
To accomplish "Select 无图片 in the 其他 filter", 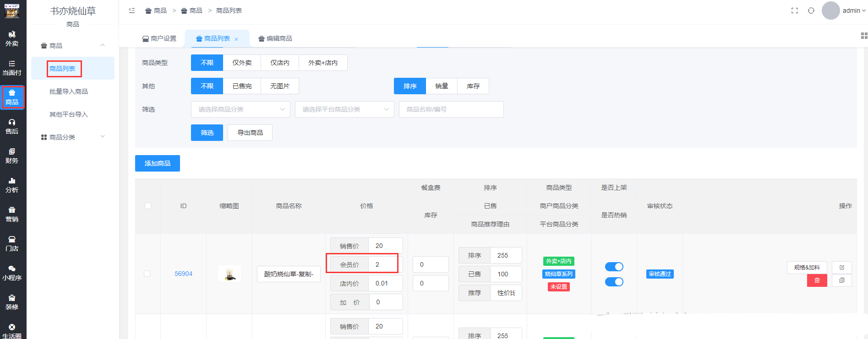I will [x=280, y=86].
